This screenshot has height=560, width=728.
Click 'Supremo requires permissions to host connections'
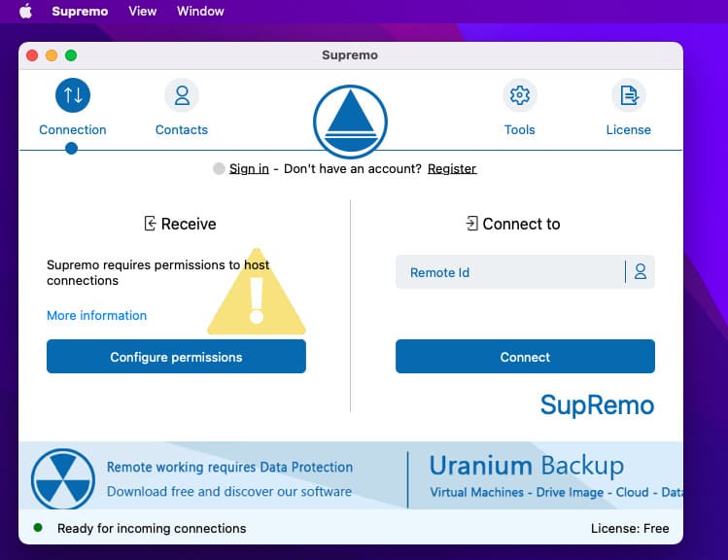click(157, 272)
